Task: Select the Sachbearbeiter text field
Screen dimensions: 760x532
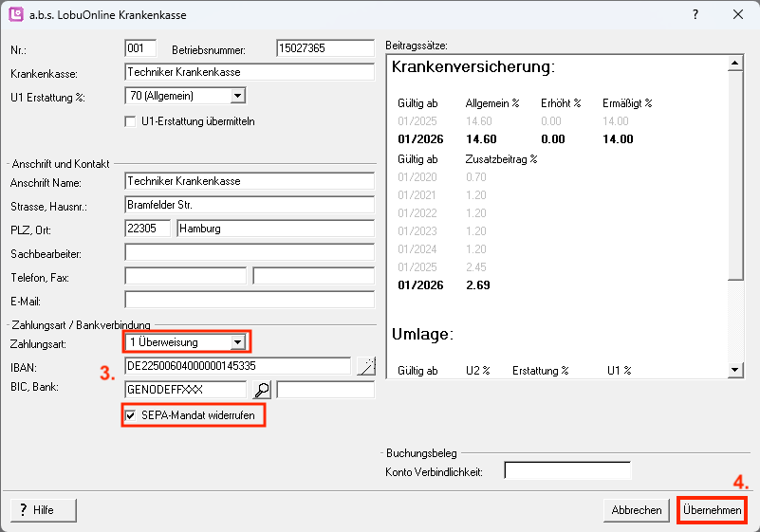Action: click(x=250, y=252)
